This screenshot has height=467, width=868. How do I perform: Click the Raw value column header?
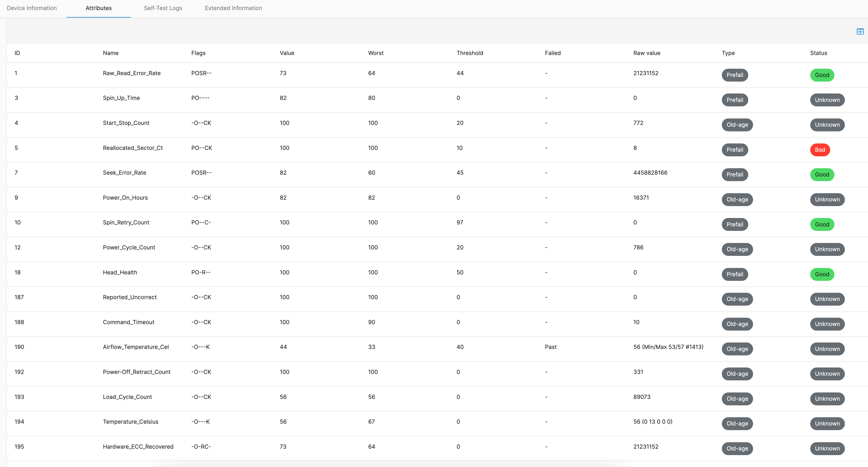[647, 53]
